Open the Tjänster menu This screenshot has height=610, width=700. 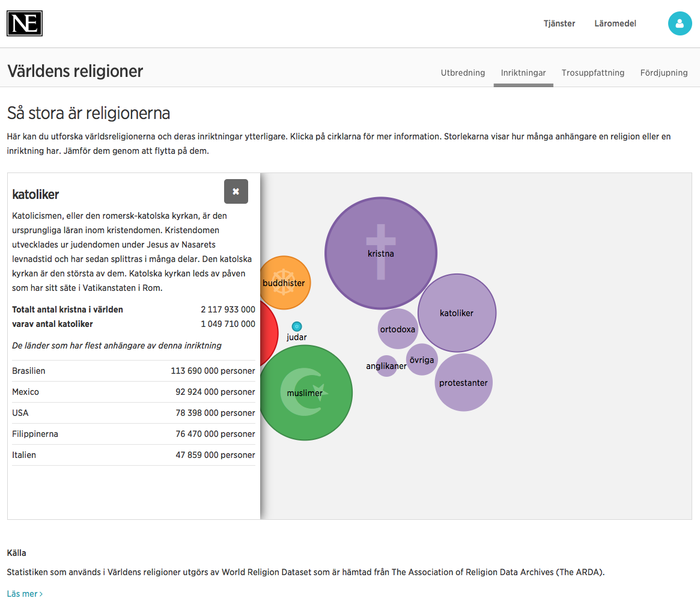point(559,23)
